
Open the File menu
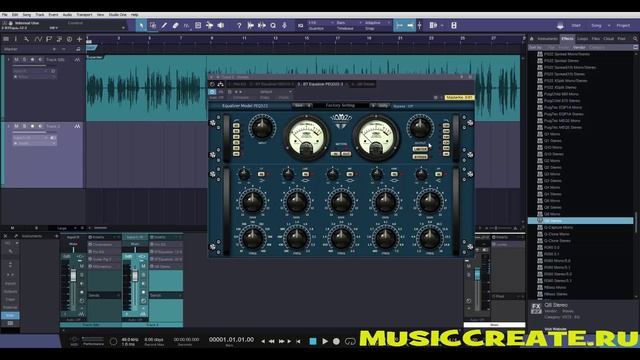[x=5, y=15]
